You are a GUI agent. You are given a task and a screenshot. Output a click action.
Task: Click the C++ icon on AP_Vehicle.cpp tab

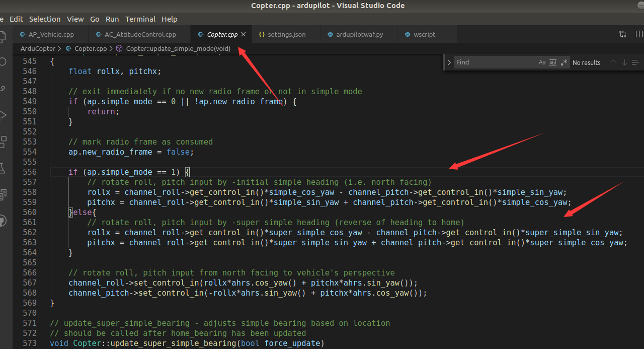[x=22, y=34]
